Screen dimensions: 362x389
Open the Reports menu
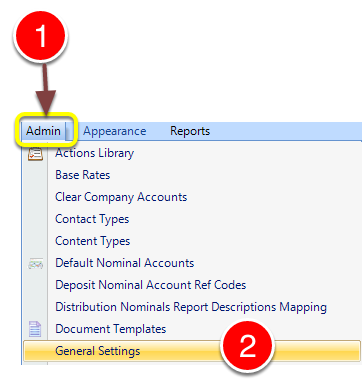point(190,131)
